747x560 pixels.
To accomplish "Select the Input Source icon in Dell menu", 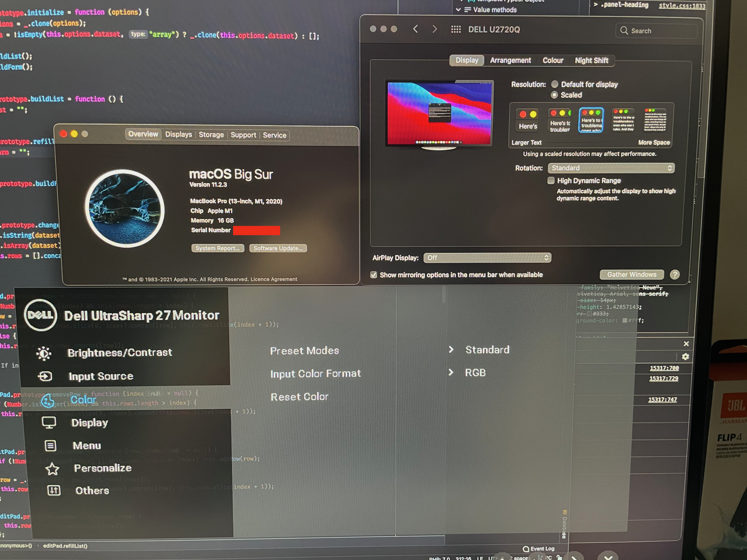I will [x=45, y=376].
